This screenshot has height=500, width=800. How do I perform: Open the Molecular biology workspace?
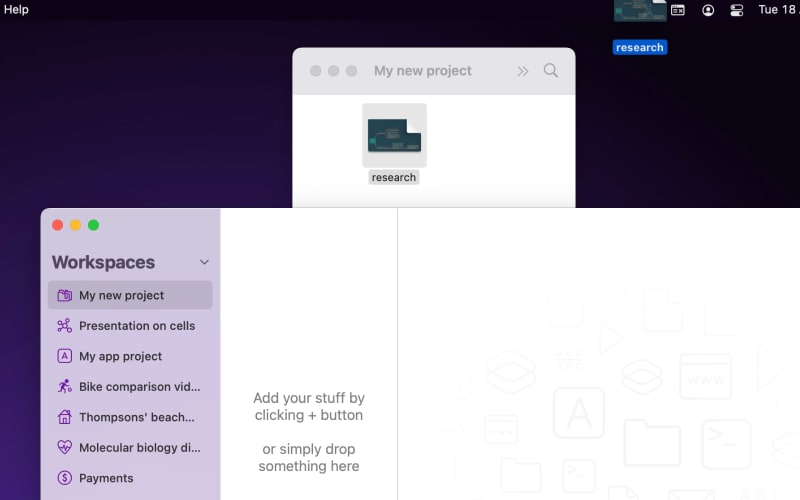[130, 447]
